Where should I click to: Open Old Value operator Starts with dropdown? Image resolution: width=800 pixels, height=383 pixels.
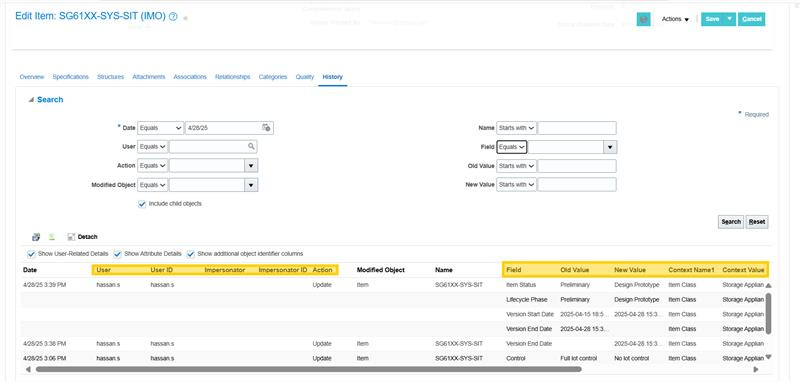pos(516,166)
